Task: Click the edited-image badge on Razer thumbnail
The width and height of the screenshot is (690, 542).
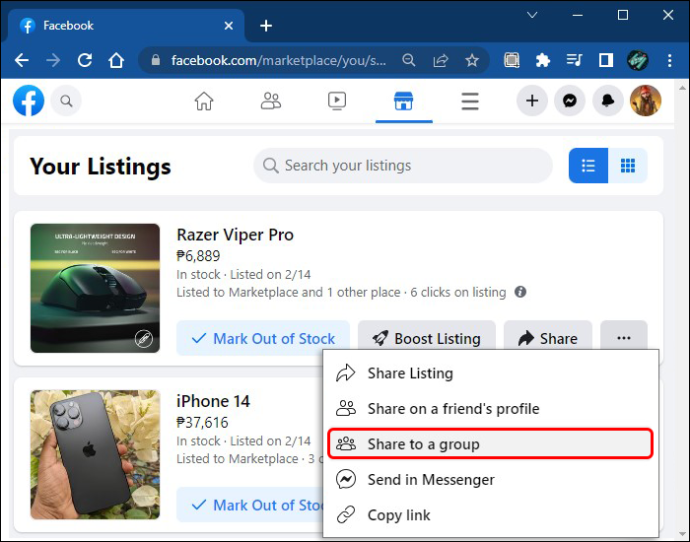Action: click(x=144, y=339)
